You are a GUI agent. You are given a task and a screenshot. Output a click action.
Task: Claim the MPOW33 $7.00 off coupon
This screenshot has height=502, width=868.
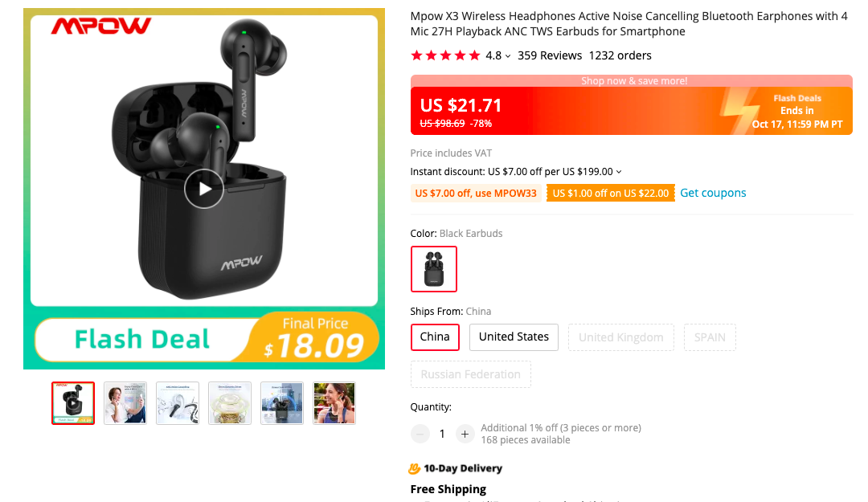(x=476, y=193)
